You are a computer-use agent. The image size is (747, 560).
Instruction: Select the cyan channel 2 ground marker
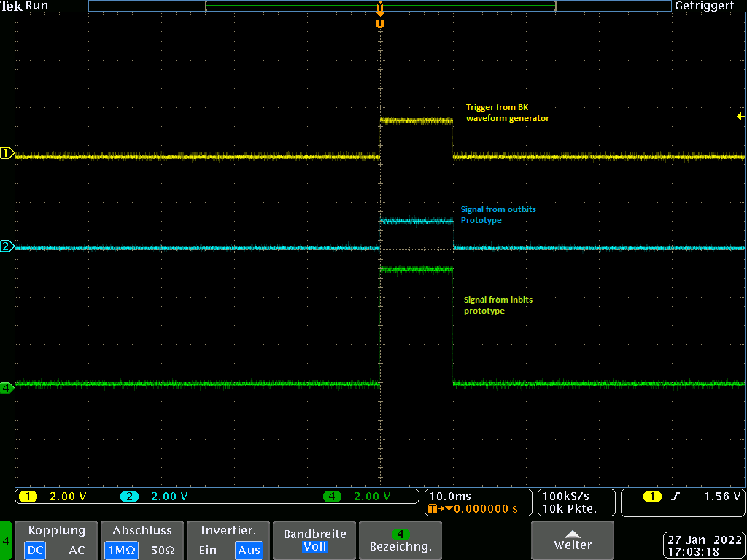point(7,246)
